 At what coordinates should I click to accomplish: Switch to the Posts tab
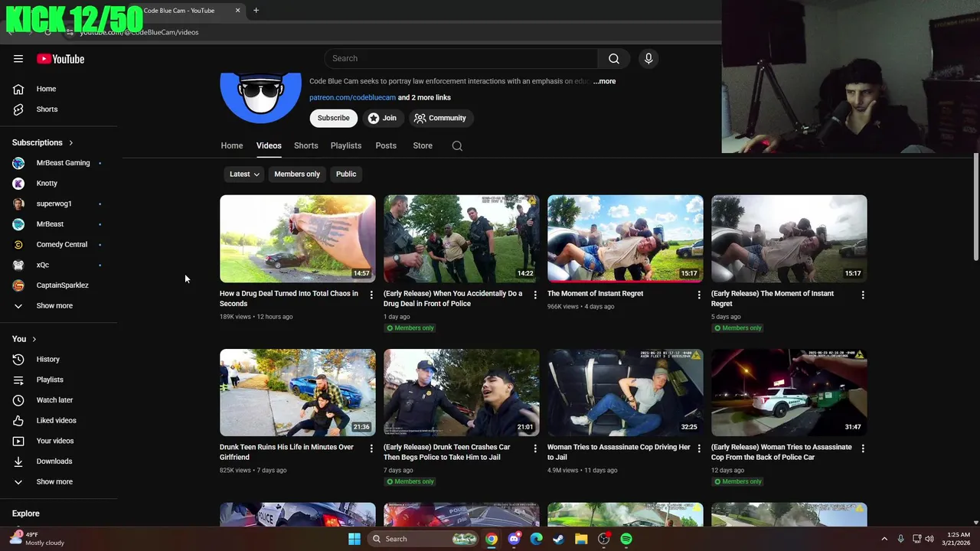[x=386, y=145]
